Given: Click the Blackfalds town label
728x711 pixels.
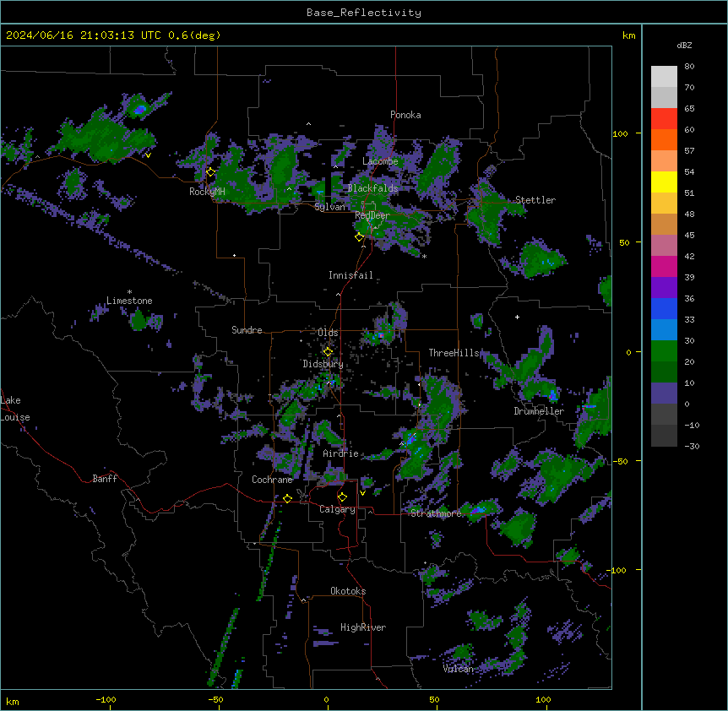Looking at the screenshot, I should point(372,188).
